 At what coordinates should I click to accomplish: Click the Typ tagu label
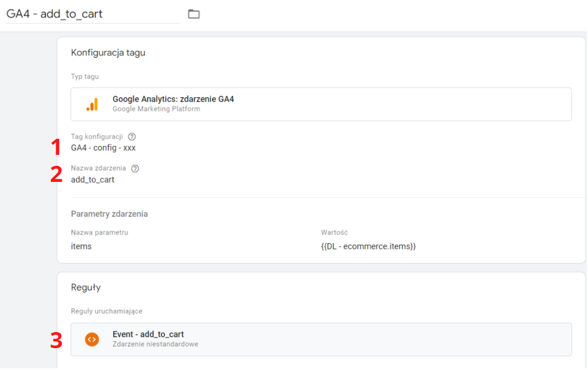[85, 76]
